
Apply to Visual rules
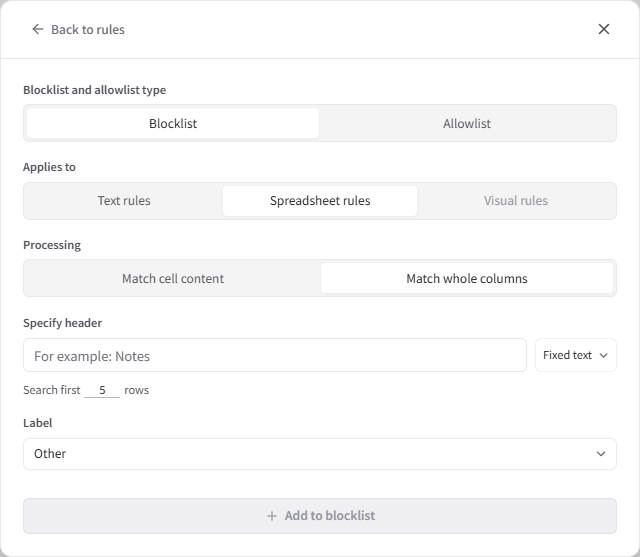click(516, 201)
